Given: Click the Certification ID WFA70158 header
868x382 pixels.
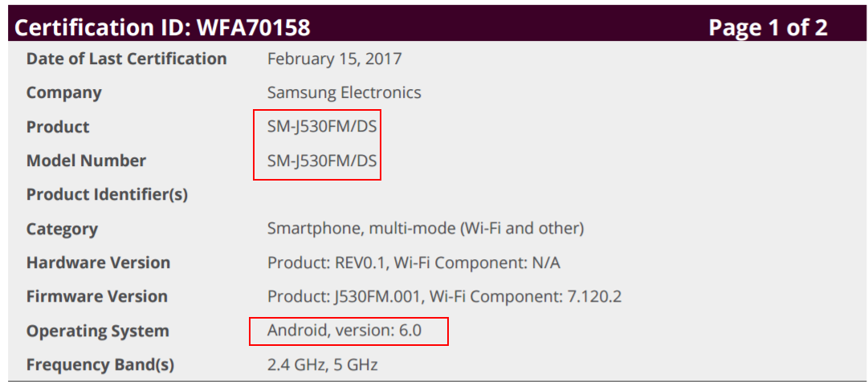Looking at the screenshot, I should (163, 28).
